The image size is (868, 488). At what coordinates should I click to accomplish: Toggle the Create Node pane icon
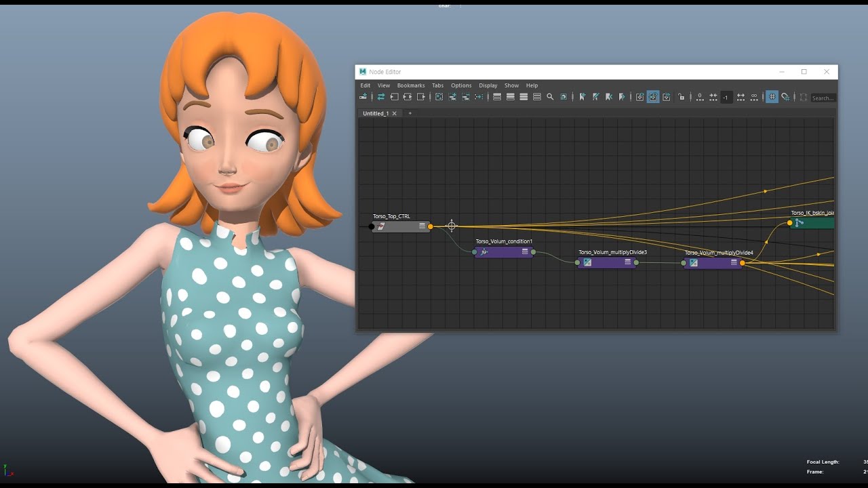pos(363,97)
